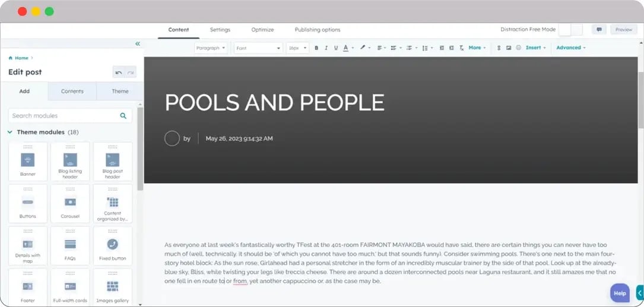Viewport: 644px width, 307px height.
Task: Click the highlight color pen icon
Action: (x=363, y=48)
